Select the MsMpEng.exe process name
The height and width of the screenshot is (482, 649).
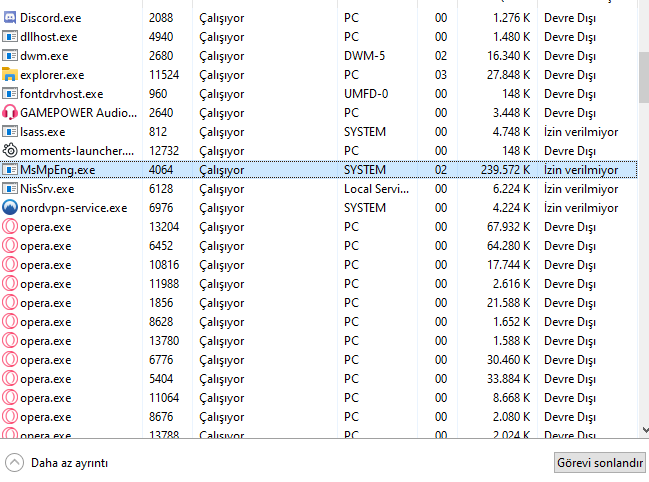coord(58,170)
